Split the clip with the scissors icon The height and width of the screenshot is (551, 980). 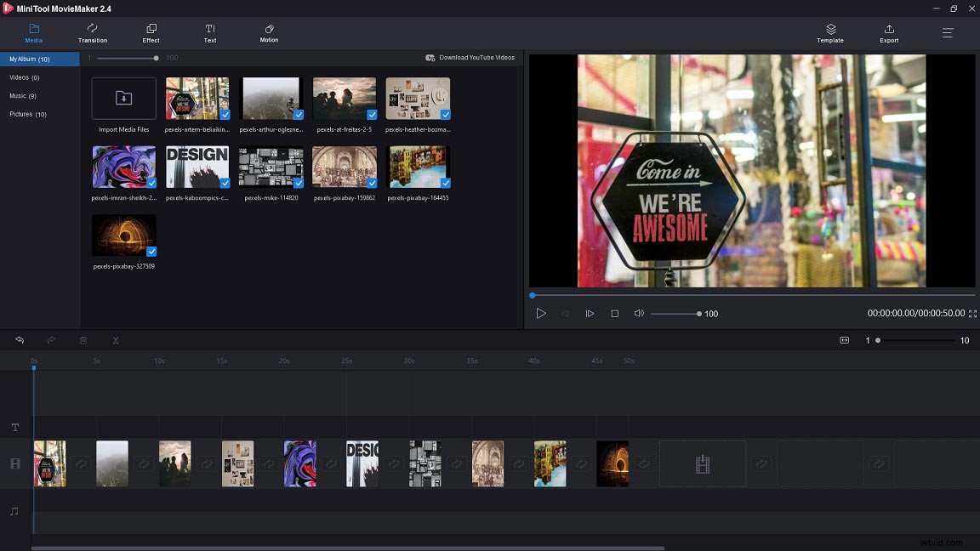pos(115,340)
